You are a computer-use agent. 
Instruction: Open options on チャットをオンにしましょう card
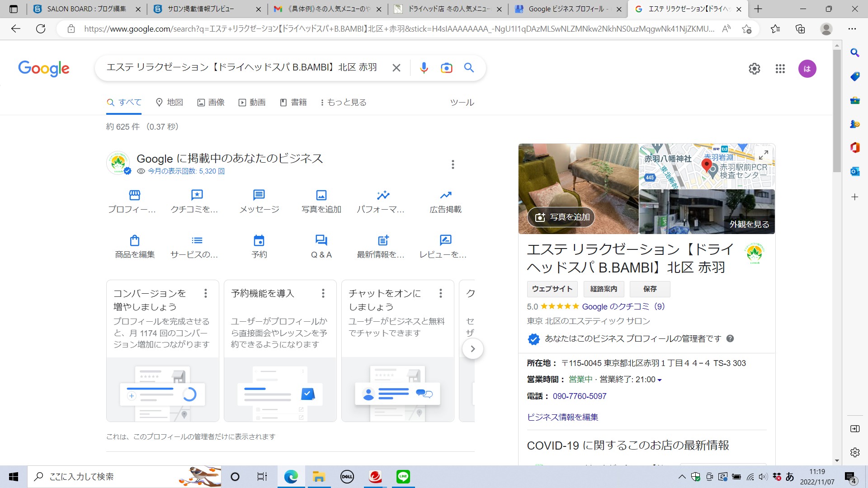[x=441, y=293]
